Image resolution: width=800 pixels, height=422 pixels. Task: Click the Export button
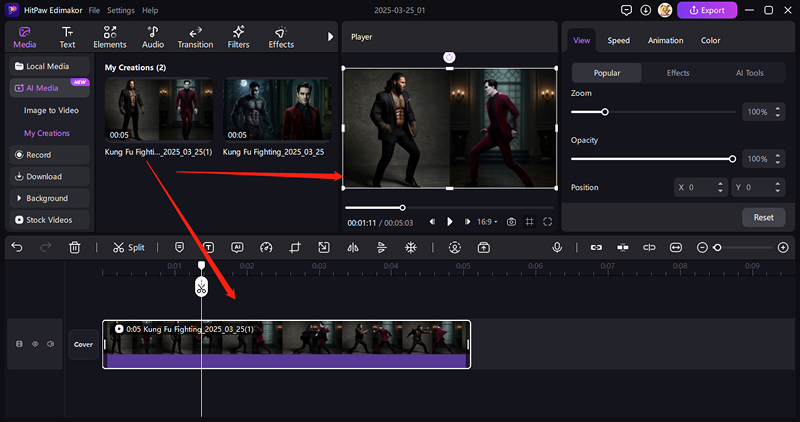(x=707, y=10)
